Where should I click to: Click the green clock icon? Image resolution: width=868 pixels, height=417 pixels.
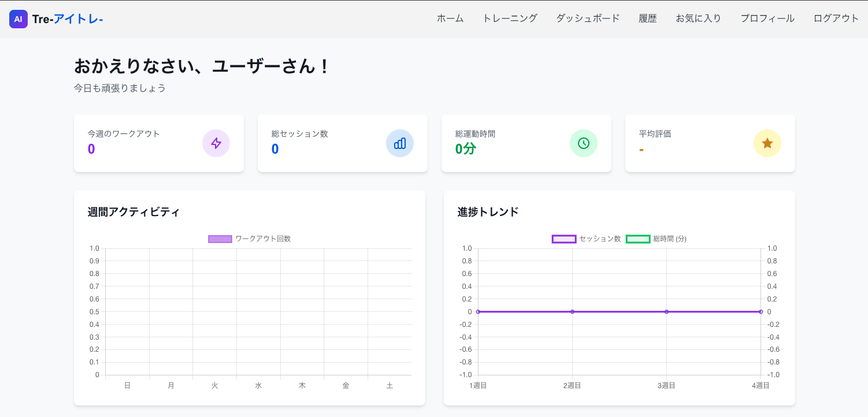584,143
